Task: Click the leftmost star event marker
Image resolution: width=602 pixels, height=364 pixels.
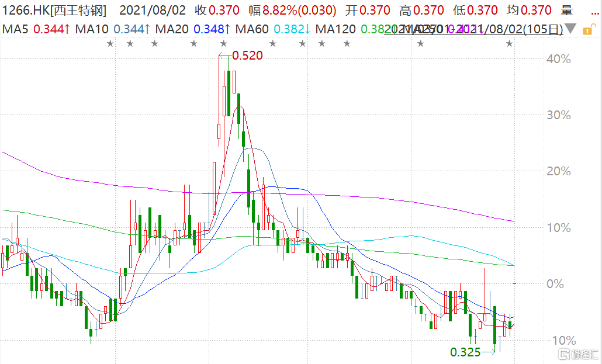Action: [110, 44]
